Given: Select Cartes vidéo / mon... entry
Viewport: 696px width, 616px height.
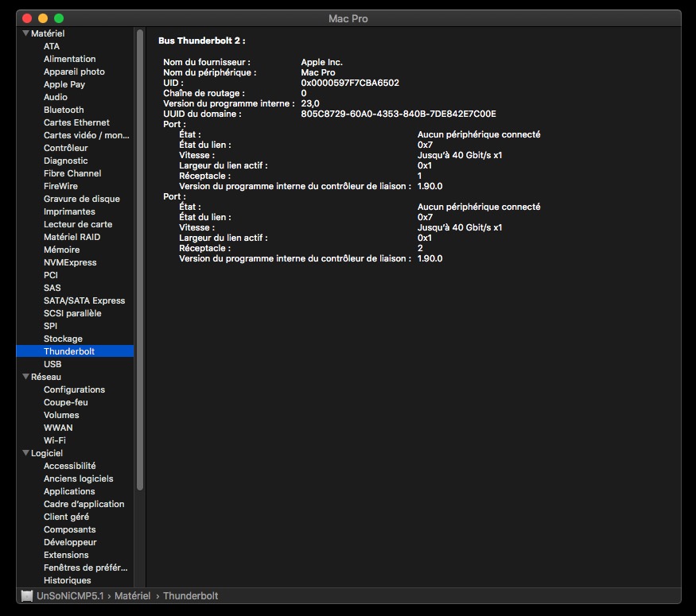Looking at the screenshot, I should click(x=86, y=135).
